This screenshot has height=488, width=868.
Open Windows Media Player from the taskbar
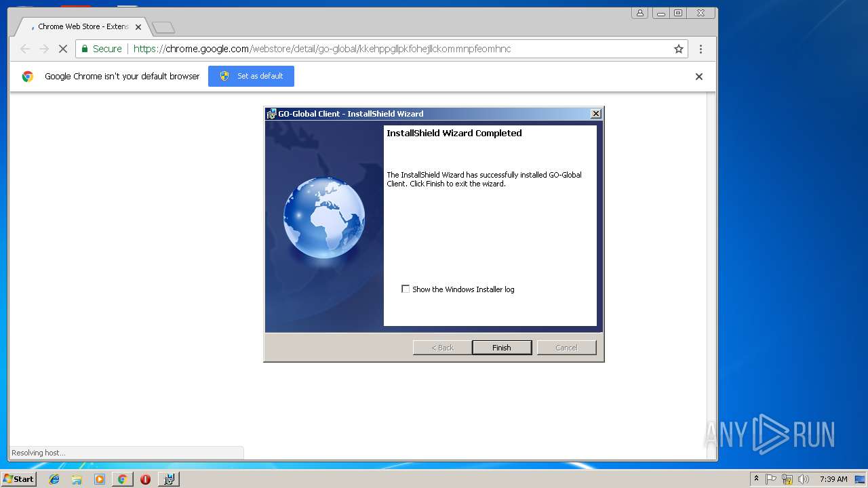tap(100, 479)
